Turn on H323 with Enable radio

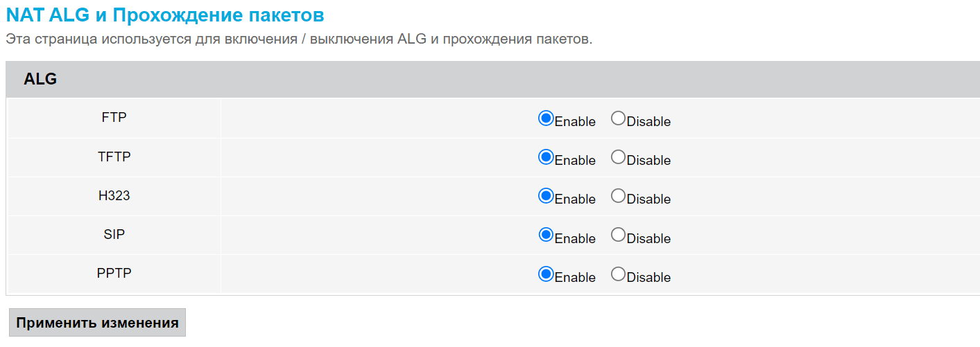546,196
